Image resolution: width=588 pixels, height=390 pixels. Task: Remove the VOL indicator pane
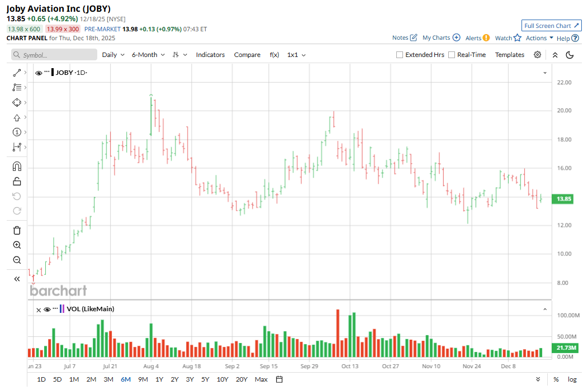[x=38, y=310]
